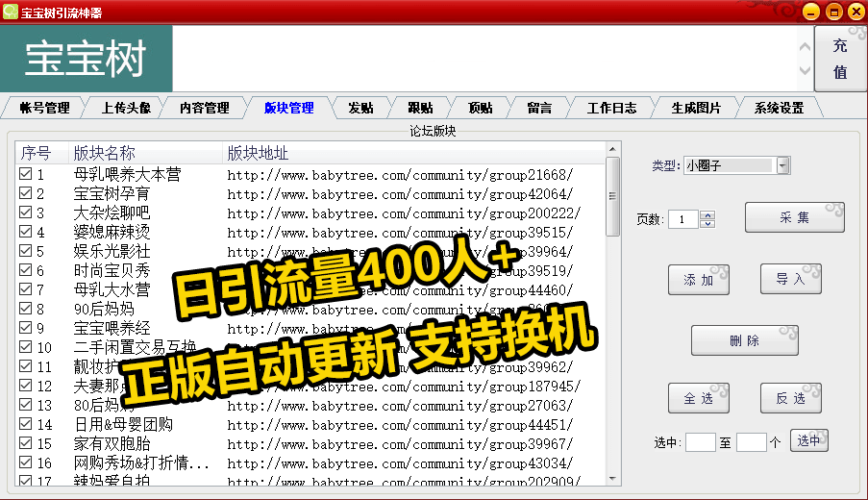
Task: Toggle checkbox for row 4 婆媳麻辣烫
Action: tap(25, 232)
